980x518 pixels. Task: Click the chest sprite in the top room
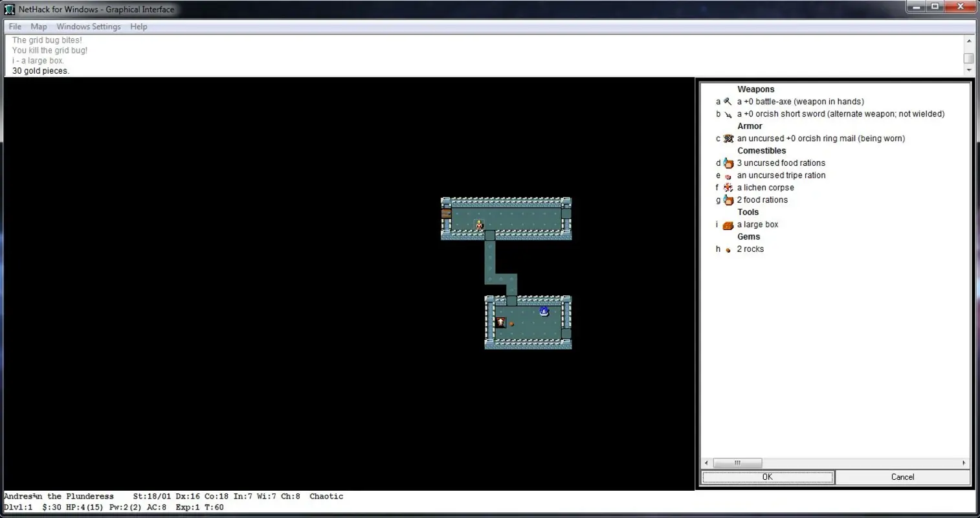click(x=445, y=213)
